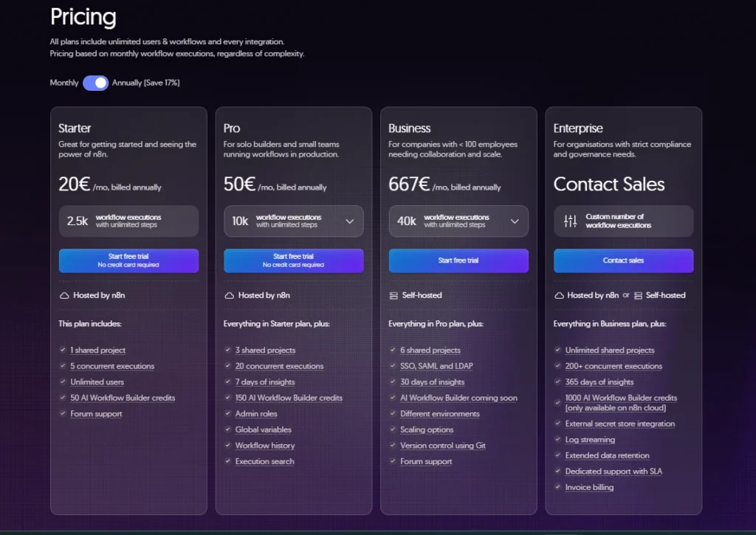Start free trial for Pro plan
This screenshot has width=756, height=535.
point(294,260)
